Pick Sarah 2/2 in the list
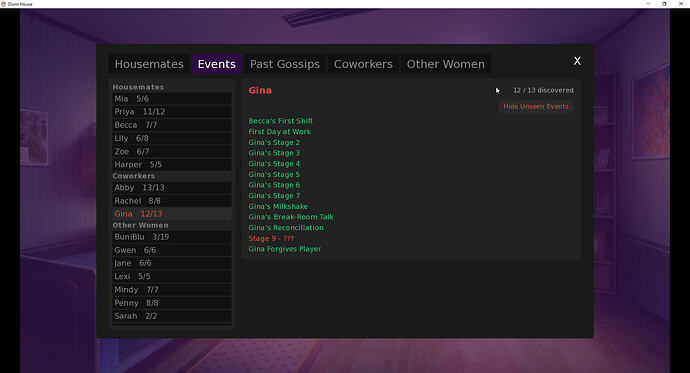This screenshot has width=690, height=373. [172, 316]
